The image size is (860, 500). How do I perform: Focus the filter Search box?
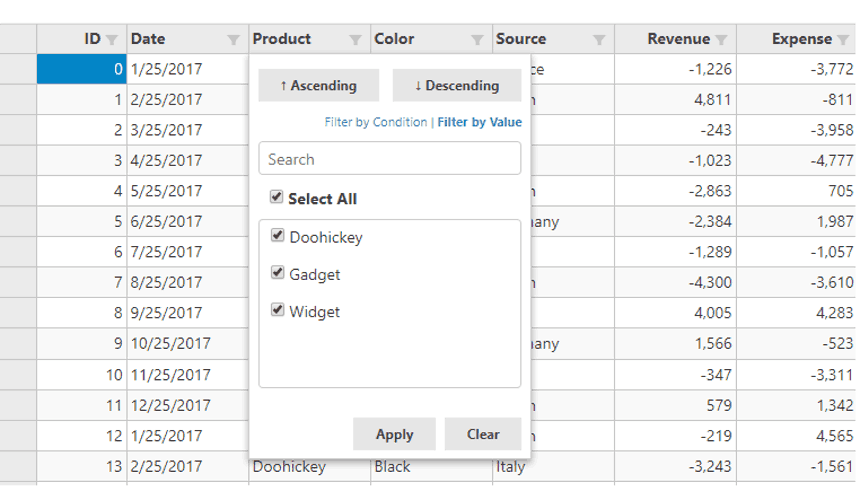click(390, 158)
